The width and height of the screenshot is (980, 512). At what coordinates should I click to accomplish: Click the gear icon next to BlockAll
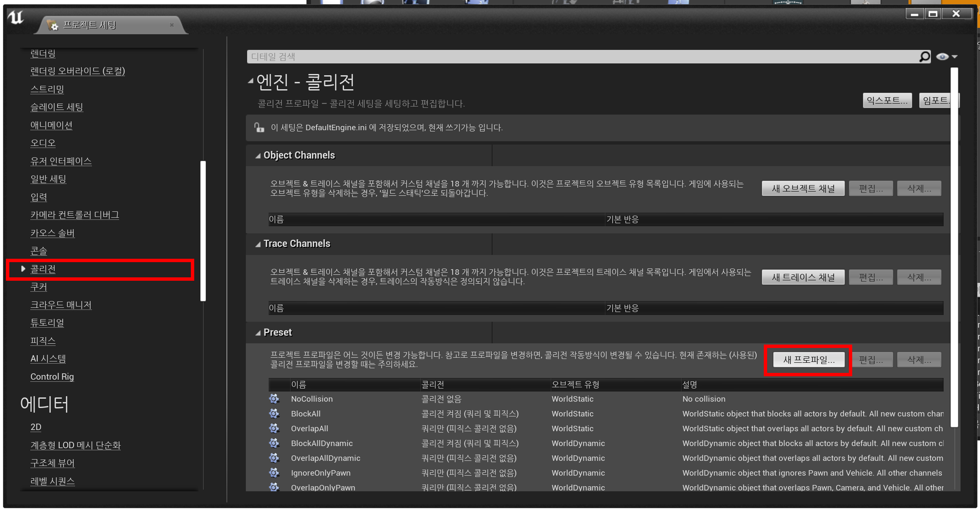pyautogui.click(x=274, y=413)
